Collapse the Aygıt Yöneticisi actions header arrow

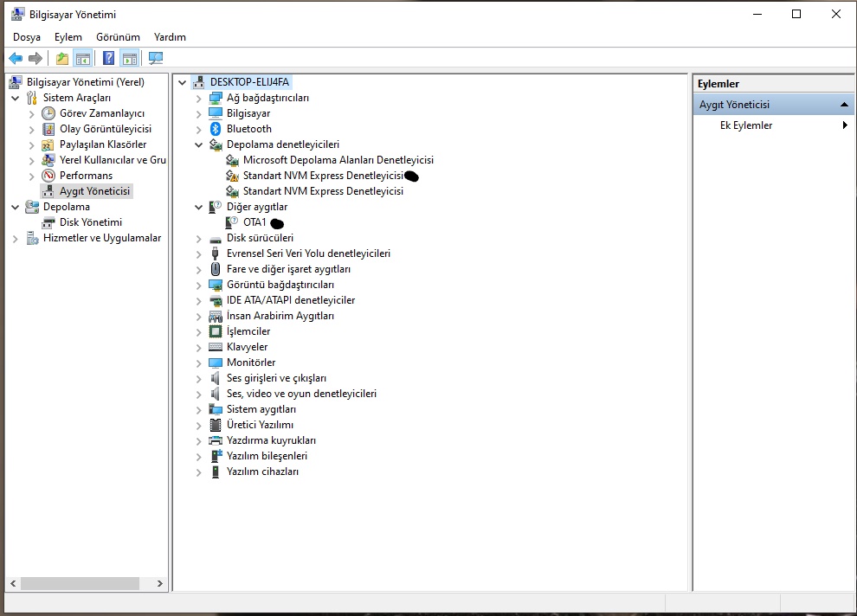tap(844, 105)
